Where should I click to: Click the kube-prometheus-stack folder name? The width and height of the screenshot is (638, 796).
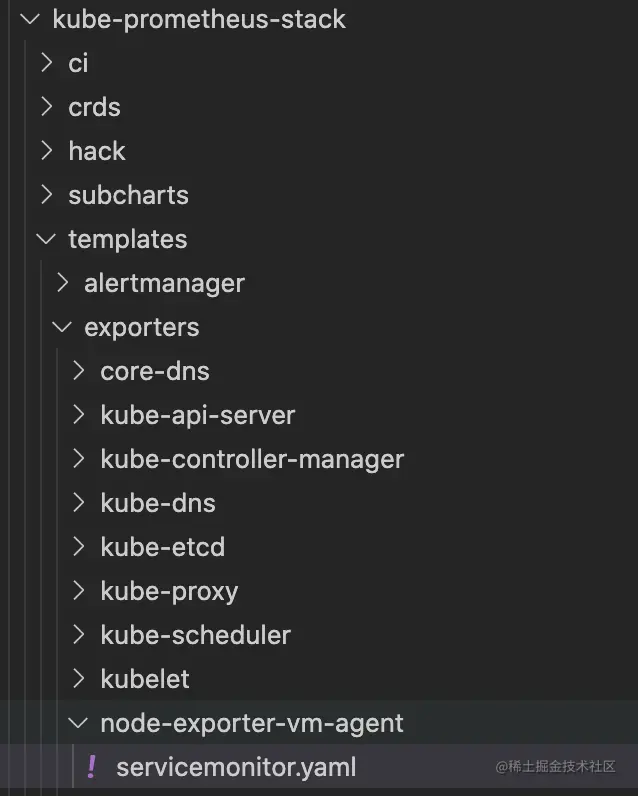point(199,19)
